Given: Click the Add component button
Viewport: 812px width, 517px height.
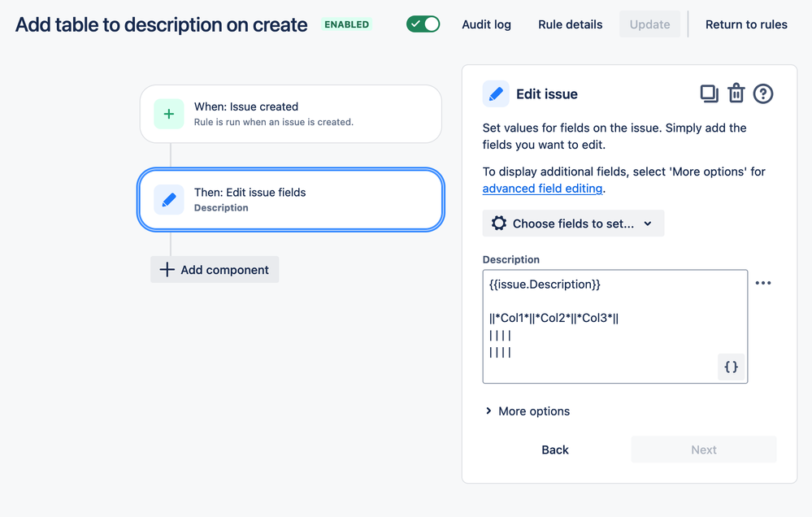Looking at the screenshot, I should point(215,269).
